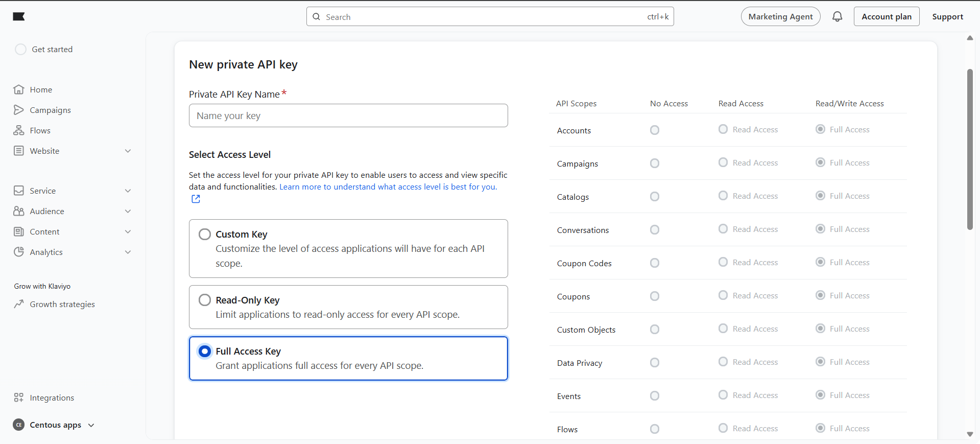Open the Integrations grid icon
The width and height of the screenshot is (980, 444).
pyautogui.click(x=19, y=398)
